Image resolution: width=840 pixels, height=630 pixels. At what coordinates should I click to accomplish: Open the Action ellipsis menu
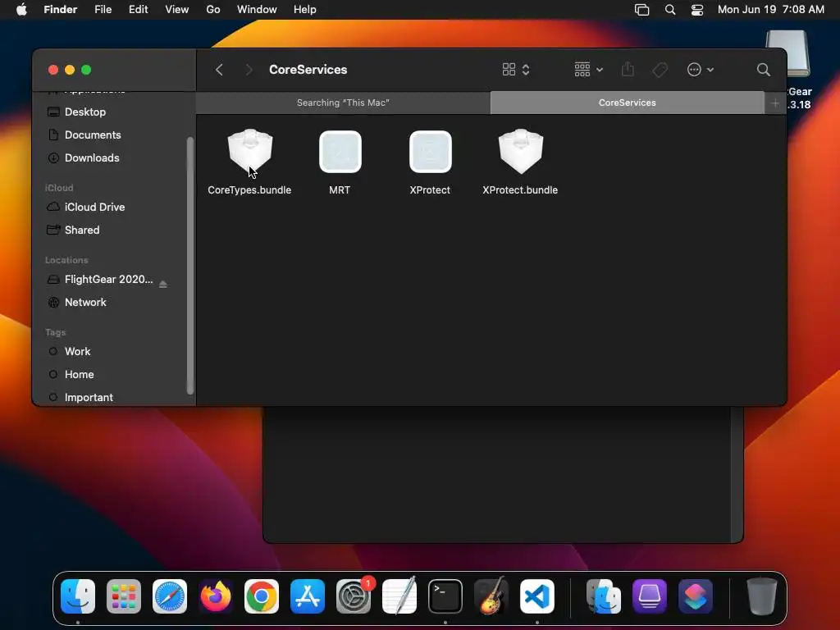click(701, 70)
